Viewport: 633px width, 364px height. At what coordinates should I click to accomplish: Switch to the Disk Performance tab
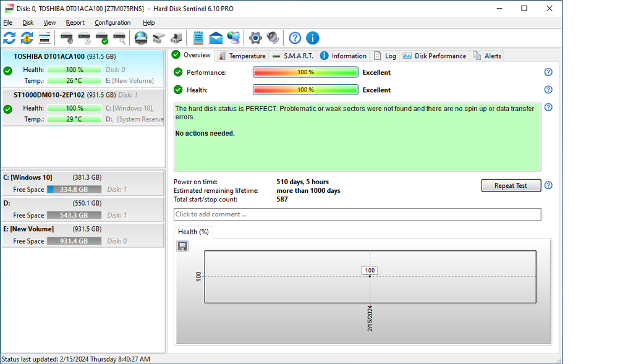coord(435,56)
